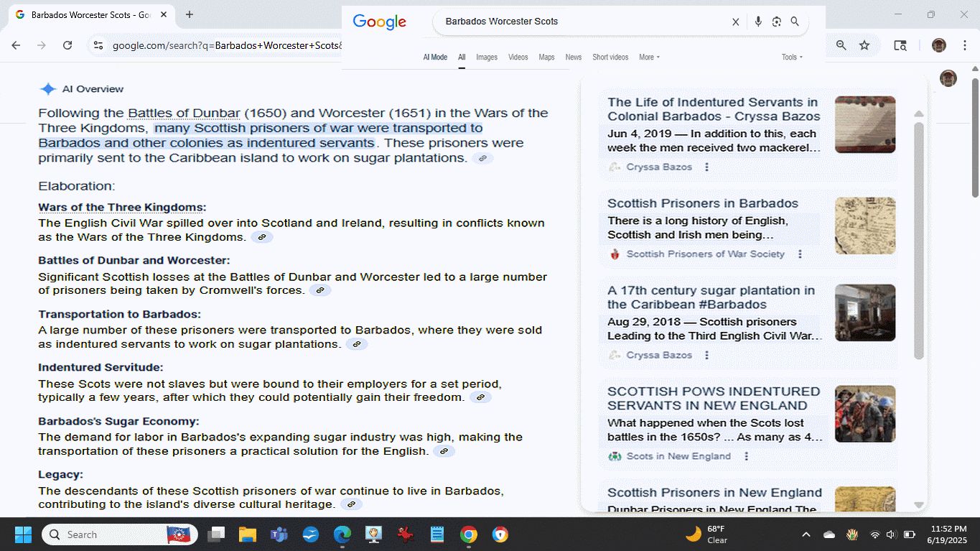Bookmark this page with the star
This screenshot has width=980, height=551.
coord(864,45)
